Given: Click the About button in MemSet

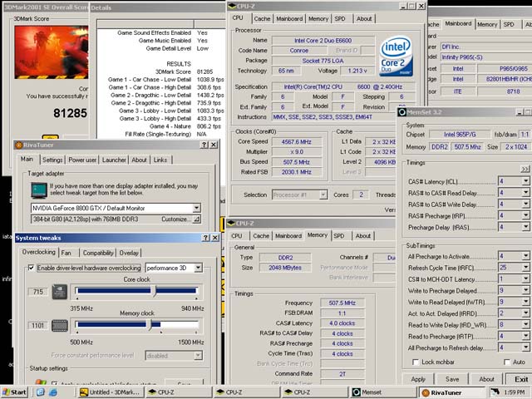Looking at the screenshot, I should [x=486, y=379].
